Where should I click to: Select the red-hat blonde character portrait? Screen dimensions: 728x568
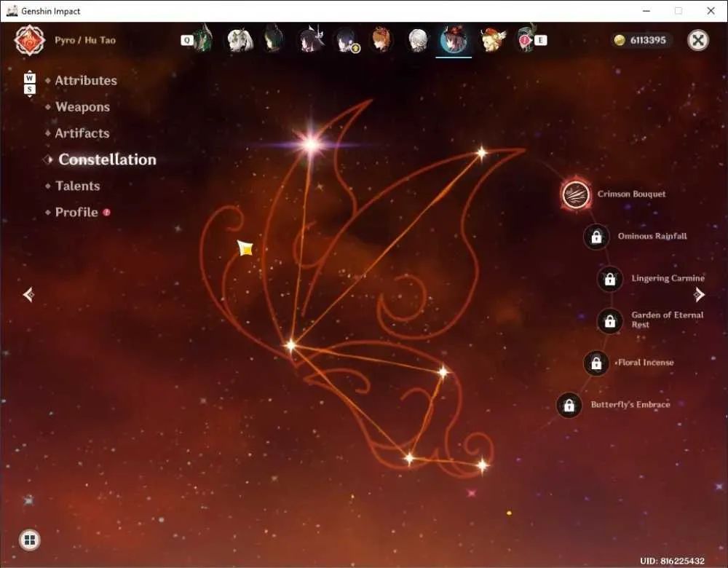(491, 40)
